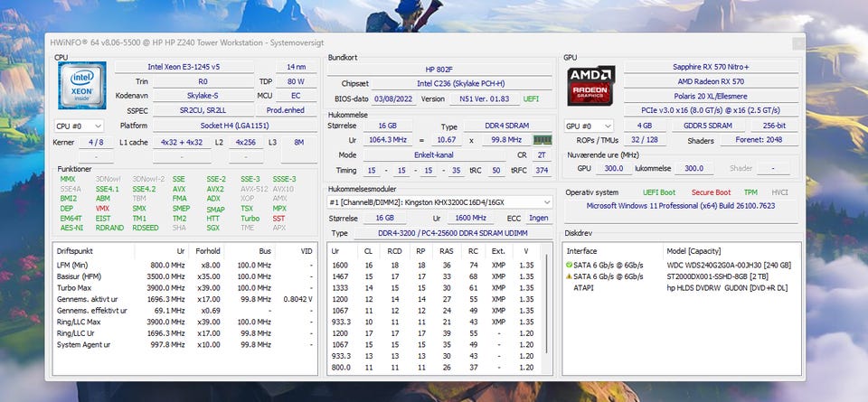
Task: Click the N51 Ver. 01.83 version field
Action: 483,99
